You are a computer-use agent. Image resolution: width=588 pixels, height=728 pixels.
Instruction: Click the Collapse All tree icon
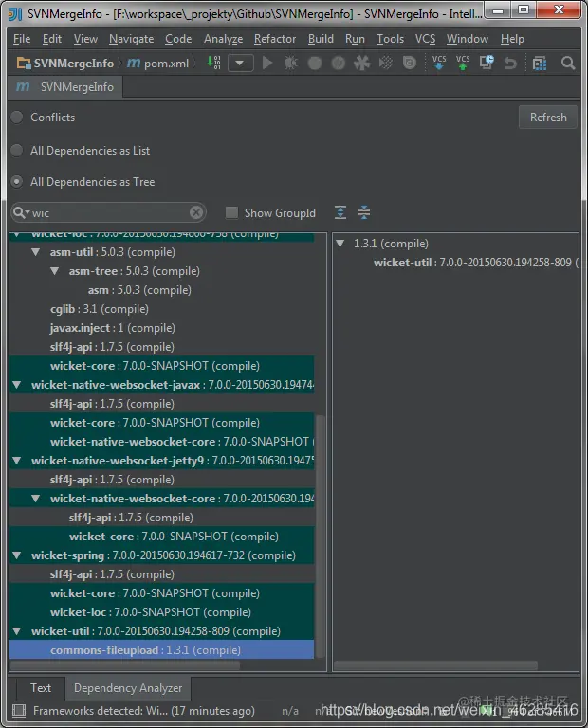tap(364, 212)
